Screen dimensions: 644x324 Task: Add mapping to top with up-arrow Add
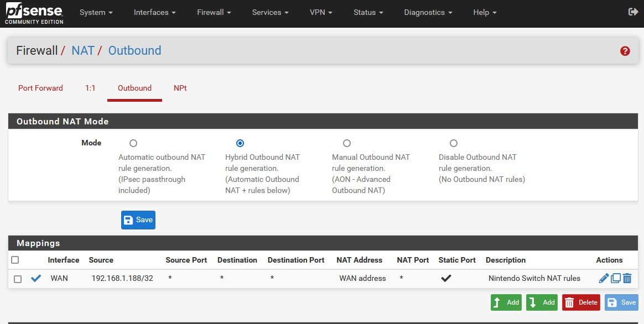506,302
